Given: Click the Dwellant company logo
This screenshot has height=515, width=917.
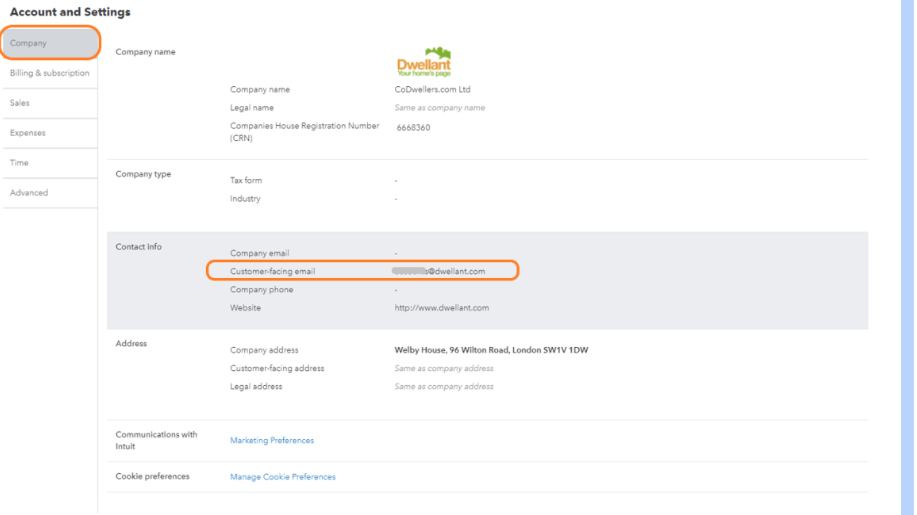Looking at the screenshot, I should [424, 61].
